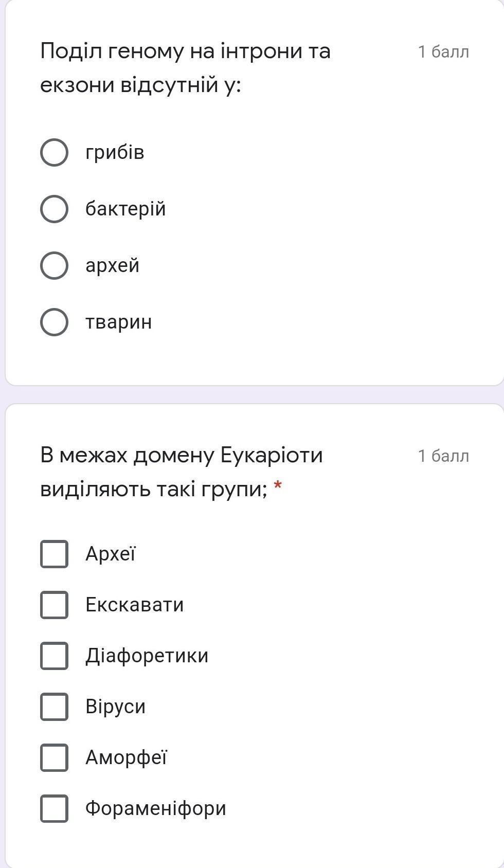
Task: Click the бактерій answer label
Action: 125,209
